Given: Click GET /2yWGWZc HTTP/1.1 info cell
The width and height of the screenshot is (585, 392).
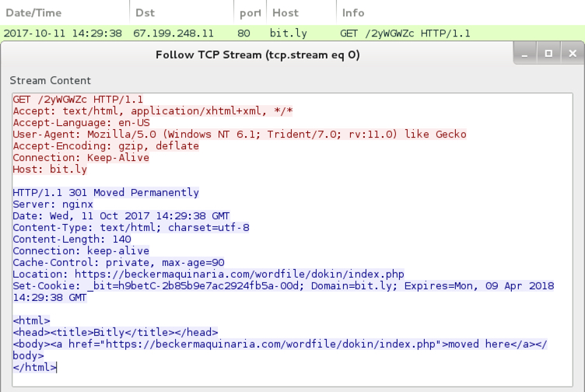Looking at the screenshot, I should pos(405,33).
